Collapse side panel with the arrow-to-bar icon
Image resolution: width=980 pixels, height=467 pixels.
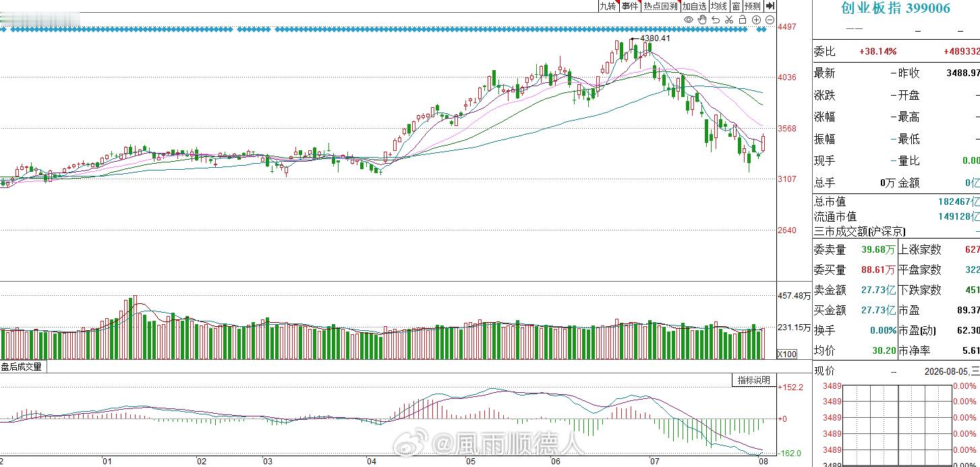tap(770, 5)
